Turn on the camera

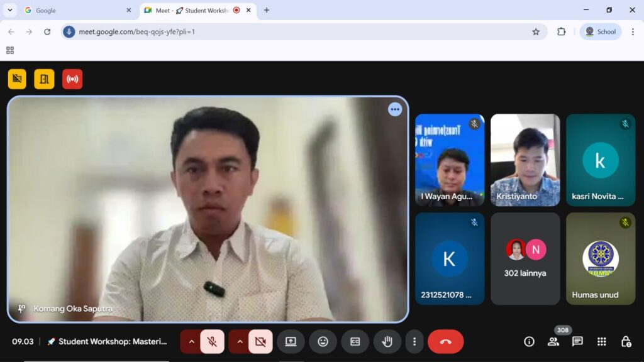[x=260, y=341]
